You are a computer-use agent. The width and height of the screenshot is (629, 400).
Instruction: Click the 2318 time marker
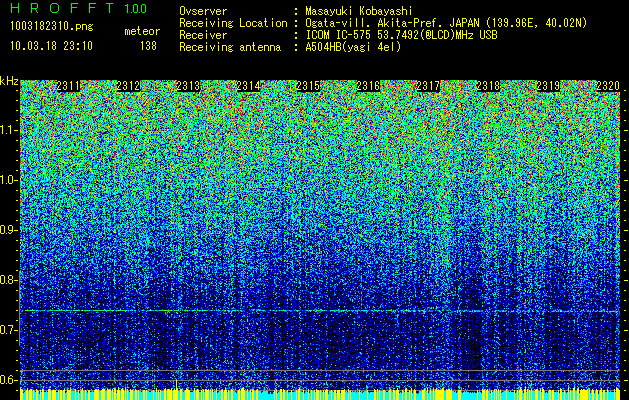point(488,86)
